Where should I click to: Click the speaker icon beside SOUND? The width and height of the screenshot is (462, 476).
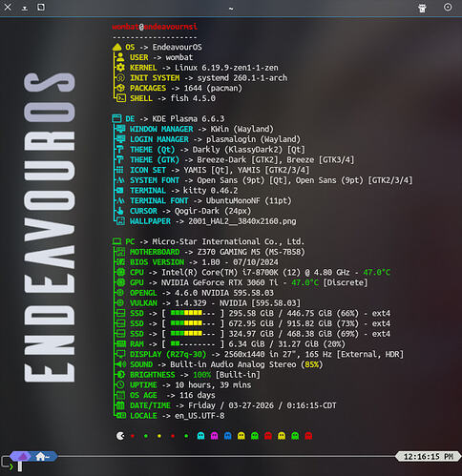point(120,364)
